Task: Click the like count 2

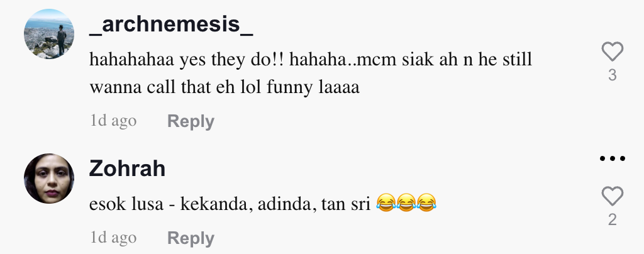Action: (x=613, y=220)
